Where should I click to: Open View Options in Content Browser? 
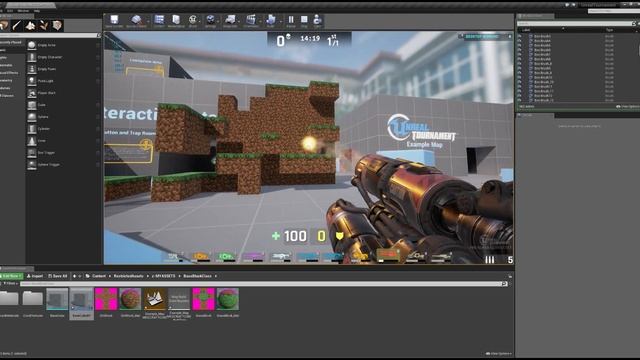(x=498, y=353)
